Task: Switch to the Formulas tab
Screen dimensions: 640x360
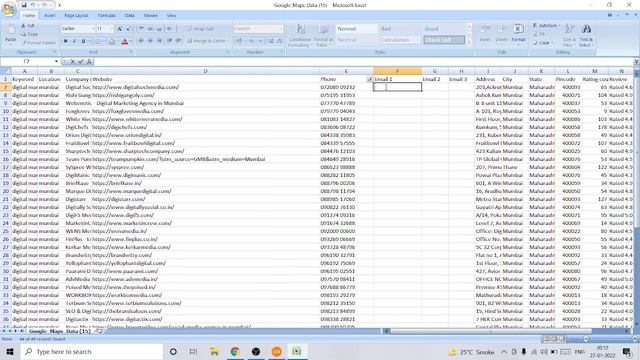Action: pos(107,16)
